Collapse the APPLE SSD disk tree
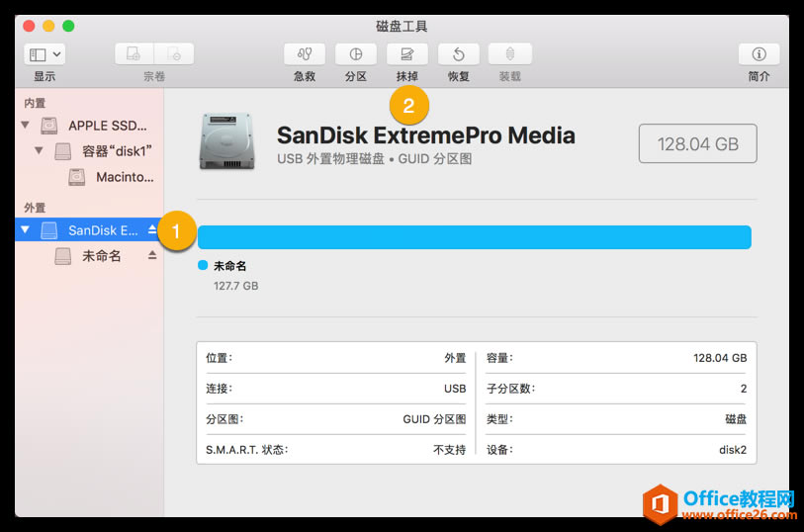Screen dimensions: 804x532 pos(25,125)
